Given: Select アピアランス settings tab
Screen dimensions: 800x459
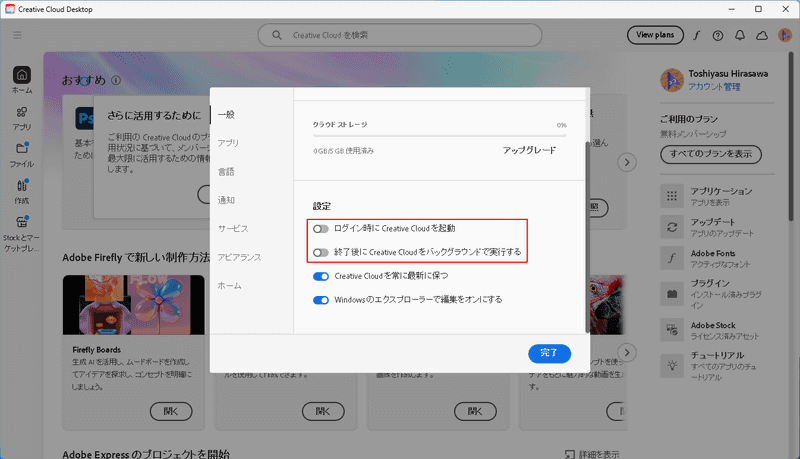Looking at the screenshot, I should [240, 258].
